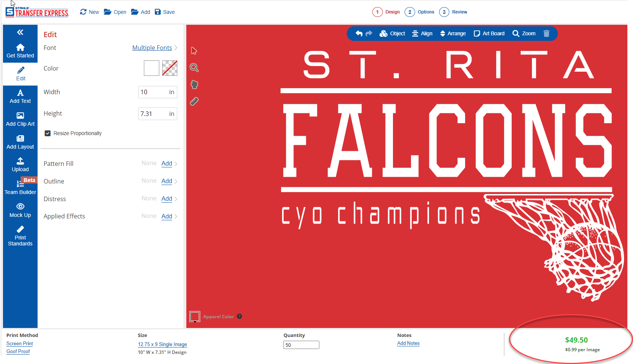Launch Mock Up from the sidebar

point(20,209)
